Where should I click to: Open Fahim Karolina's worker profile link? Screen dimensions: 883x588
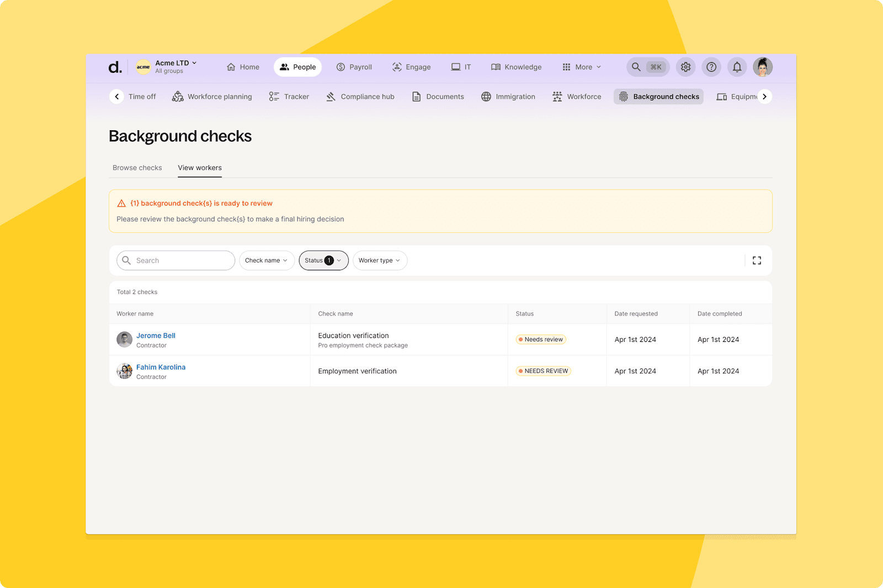[161, 367]
